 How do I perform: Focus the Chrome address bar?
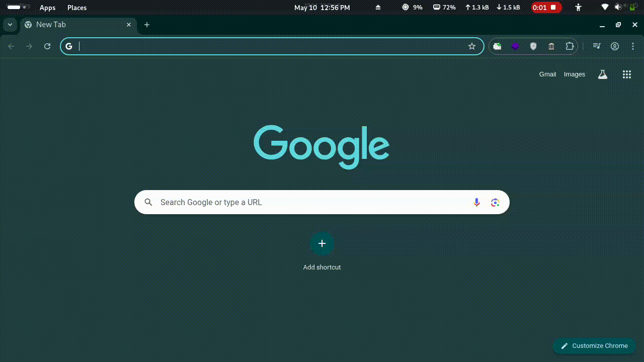click(272, 46)
